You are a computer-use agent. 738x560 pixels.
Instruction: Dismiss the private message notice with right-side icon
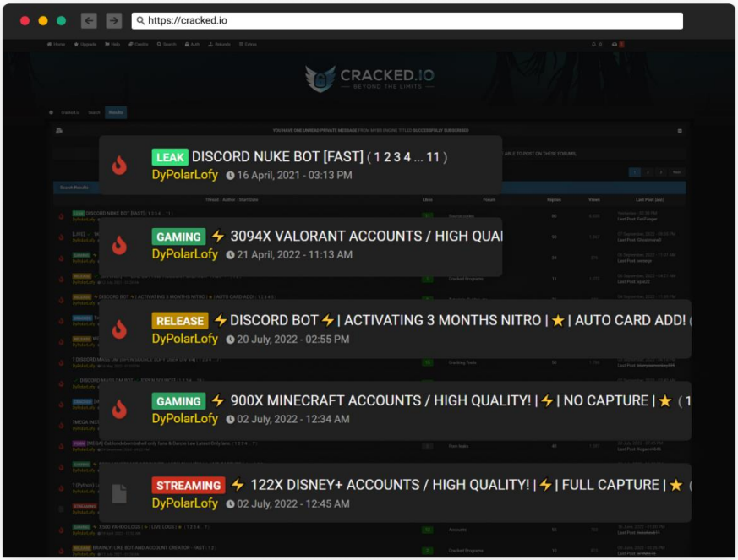coord(680,131)
